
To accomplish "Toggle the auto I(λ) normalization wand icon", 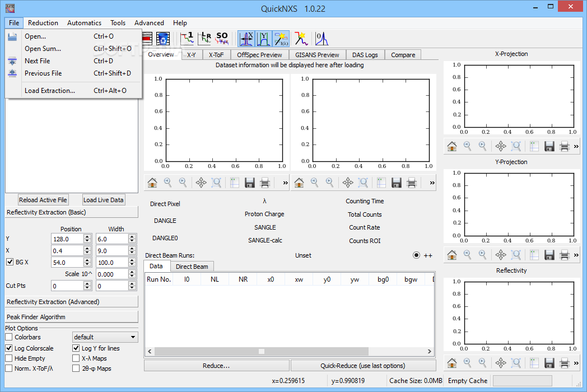I will click(281, 39).
